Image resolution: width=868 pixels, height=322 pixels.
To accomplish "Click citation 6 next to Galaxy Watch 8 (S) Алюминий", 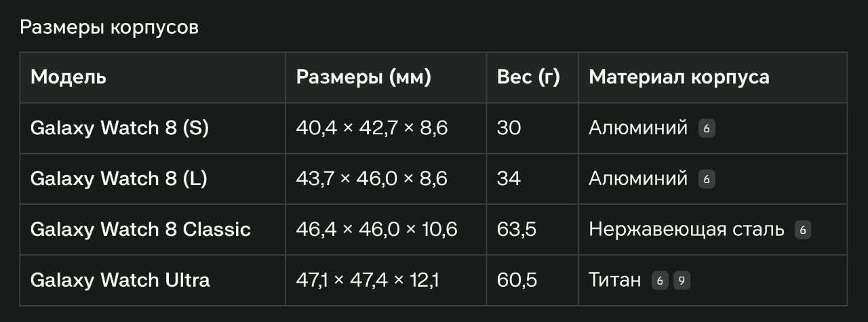I will point(707,128).
